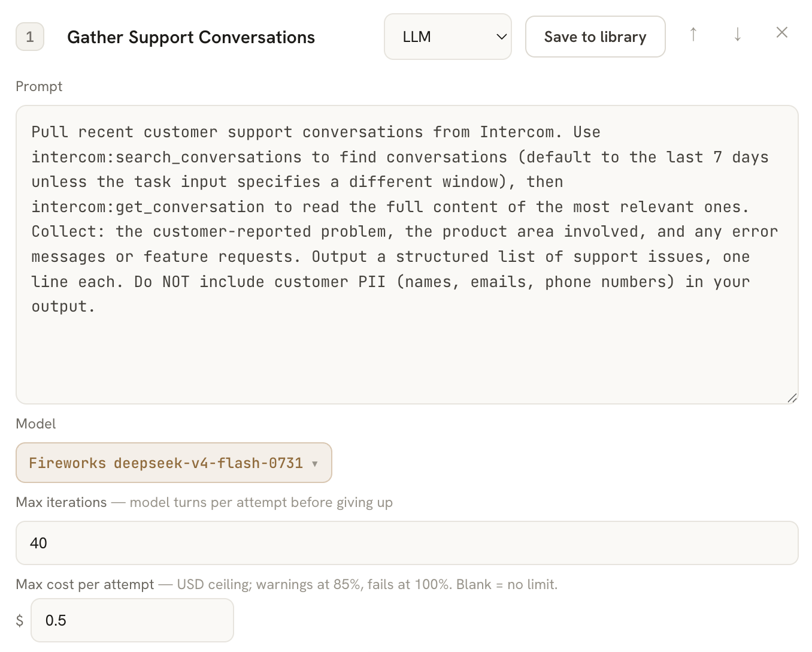This screenshot has width=812, height=652.
Task: Click the Gather Support Conversations step title
Action: (191, 37)
